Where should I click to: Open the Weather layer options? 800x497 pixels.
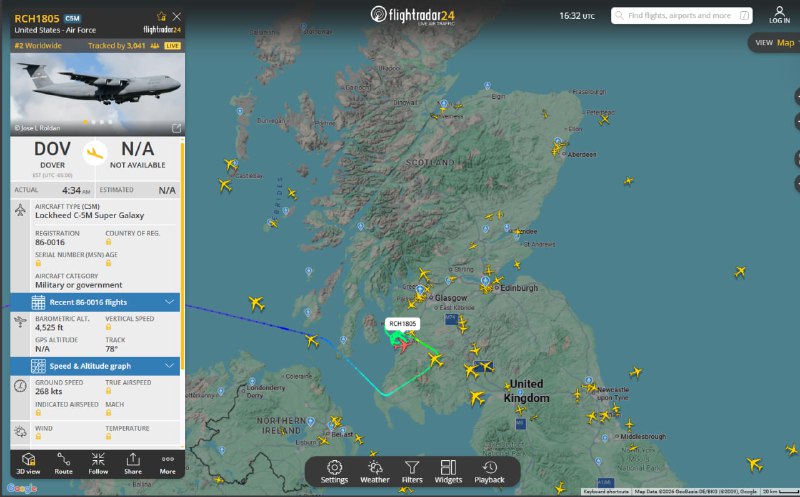373,471
